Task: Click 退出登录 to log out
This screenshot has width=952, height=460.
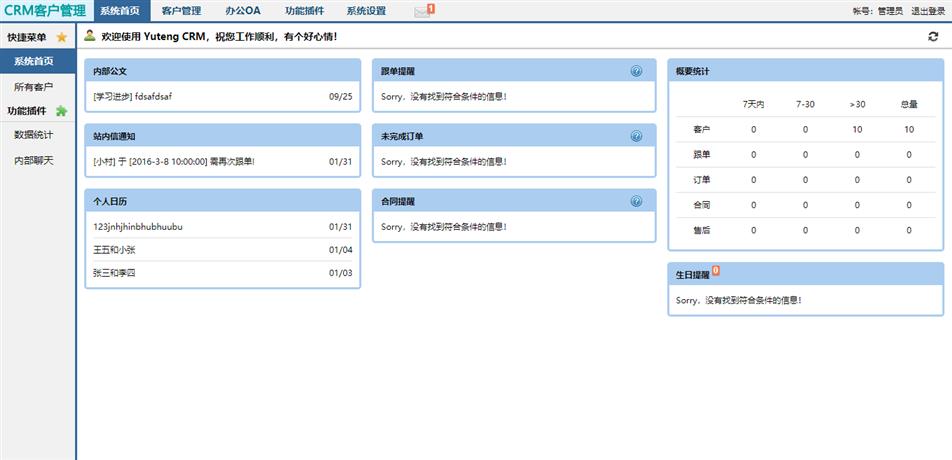Action: (928, 11)
